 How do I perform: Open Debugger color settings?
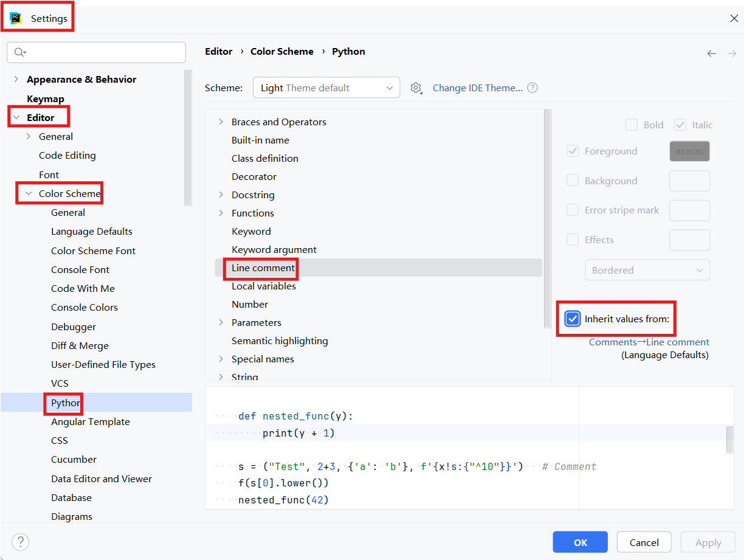(x=74, y=327)
